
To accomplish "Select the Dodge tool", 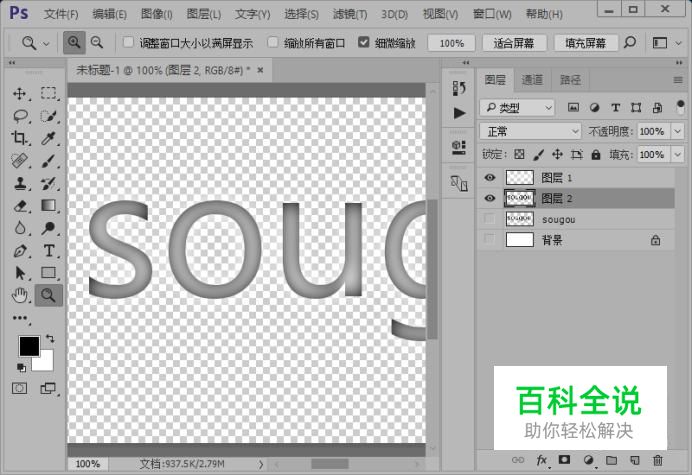I will 49,228.
